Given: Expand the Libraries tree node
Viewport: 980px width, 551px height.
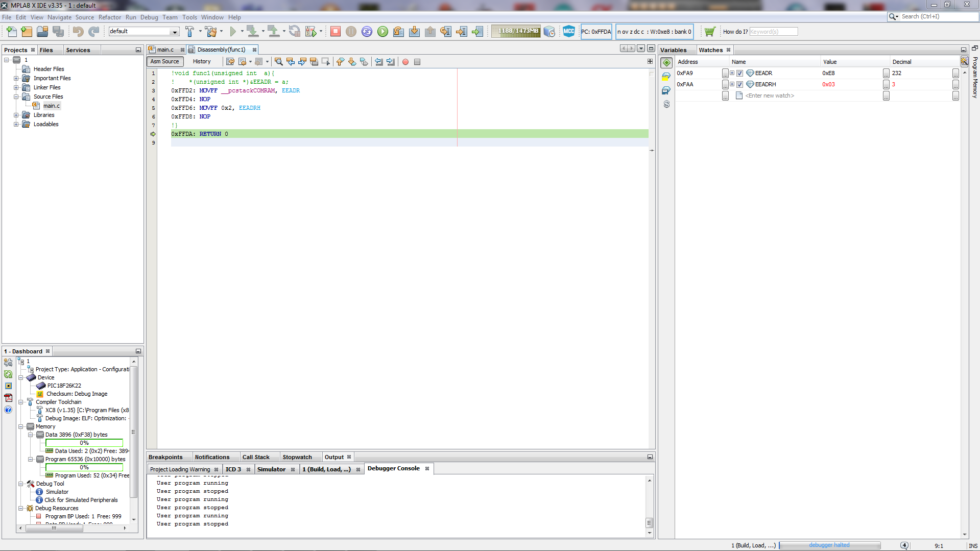Looking at the screenshot, I should click(x=16, y=115).
